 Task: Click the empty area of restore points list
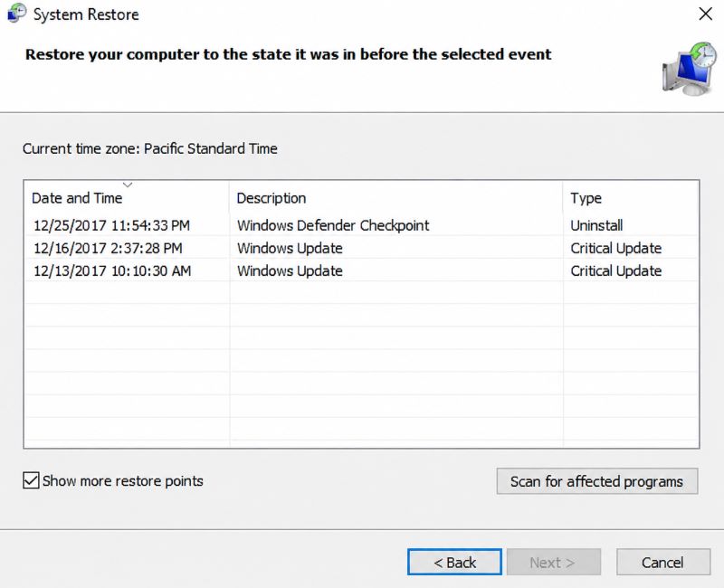[x=361, y=365]
